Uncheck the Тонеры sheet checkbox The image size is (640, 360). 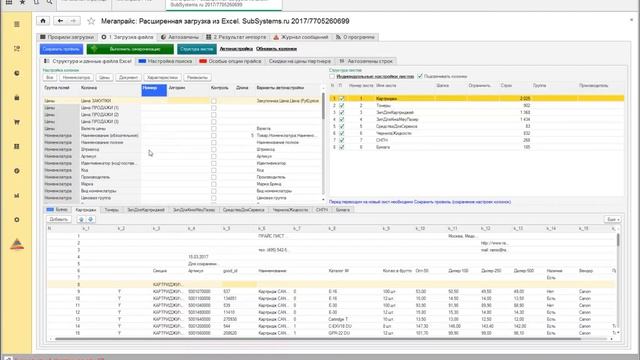pos(342,105)
